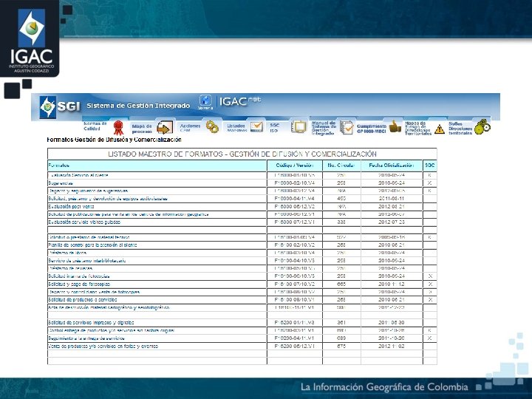Click the SGI logo in the banner
Screen dimensions: 532x399
click(60, 106)
